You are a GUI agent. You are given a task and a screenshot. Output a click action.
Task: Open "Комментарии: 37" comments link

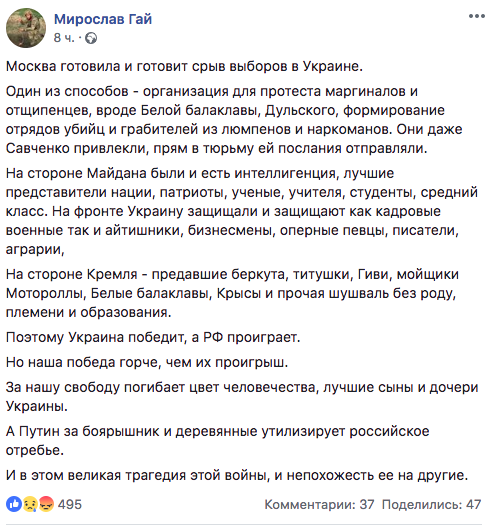coord(319,504)
